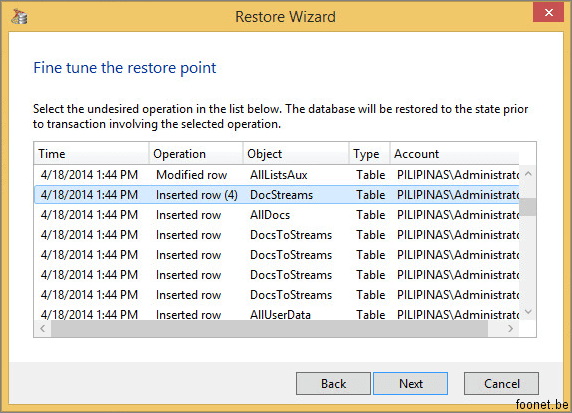The width and height of the screenshot is (572, 413).
Task: Cancel the restore wizard
Action: pyautogui.click(x=501, y=383)
